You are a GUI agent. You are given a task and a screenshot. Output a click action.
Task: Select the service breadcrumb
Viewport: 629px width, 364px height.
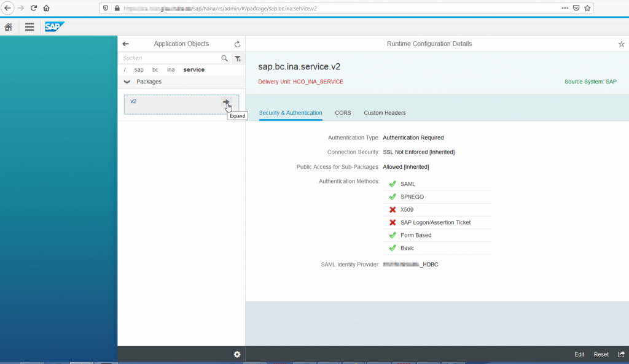194,70
